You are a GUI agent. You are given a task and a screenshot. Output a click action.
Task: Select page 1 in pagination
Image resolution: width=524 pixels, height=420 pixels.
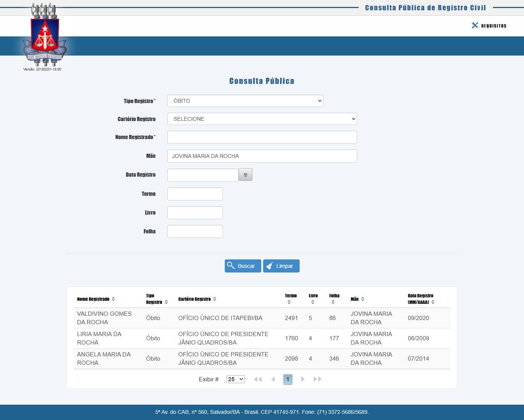coord(288,379)
